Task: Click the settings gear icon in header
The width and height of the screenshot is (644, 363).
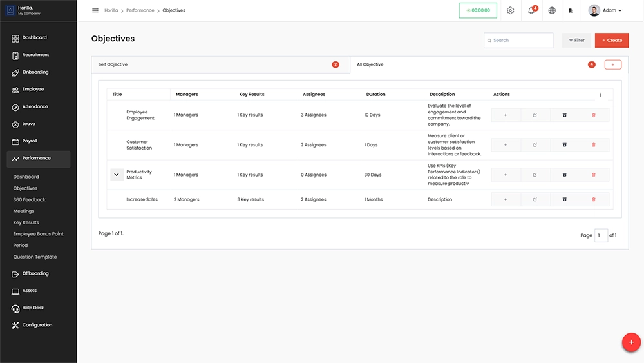Action: (510, 10)
